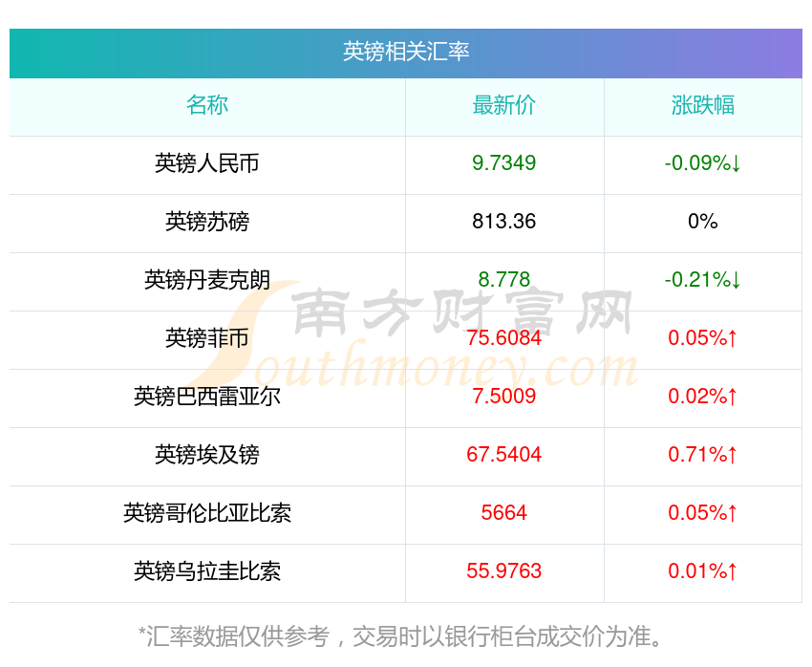Click the change value 0.02%↑
Screen dimensions: 812x667
[703, 397]
